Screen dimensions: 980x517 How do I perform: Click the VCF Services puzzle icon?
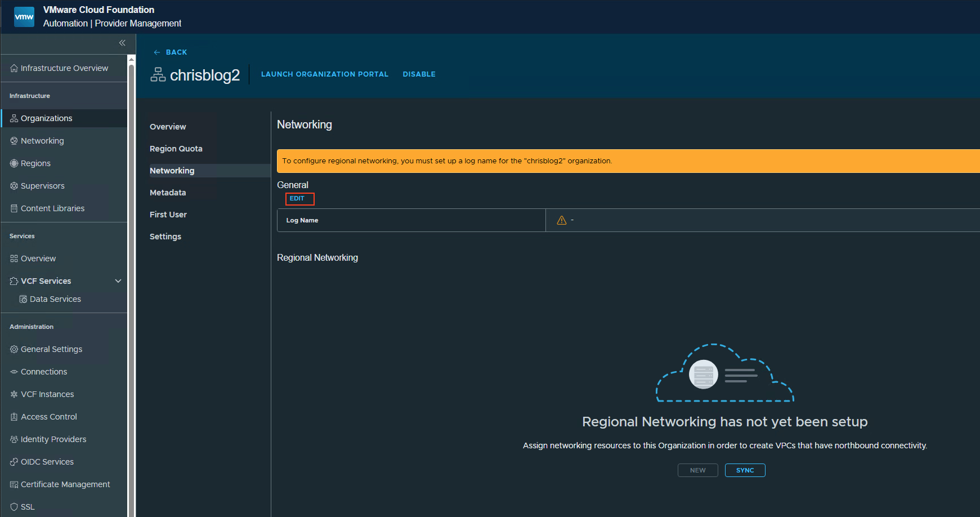pyautogui.click(x=14, y=281)
